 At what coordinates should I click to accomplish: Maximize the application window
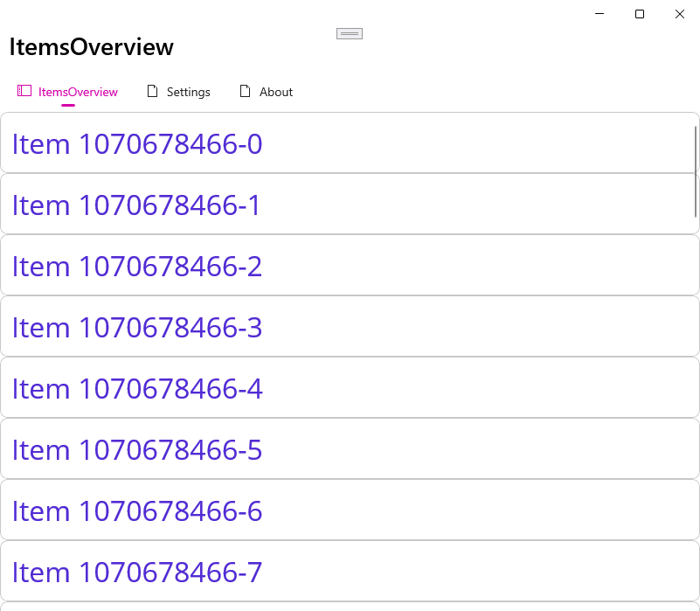pos(640,14)
